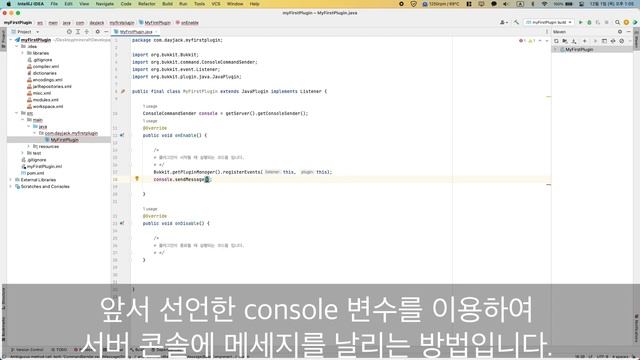Click the dayjack breadcrumb
Screen dimensions: 640x360
(x=97, y=23)
